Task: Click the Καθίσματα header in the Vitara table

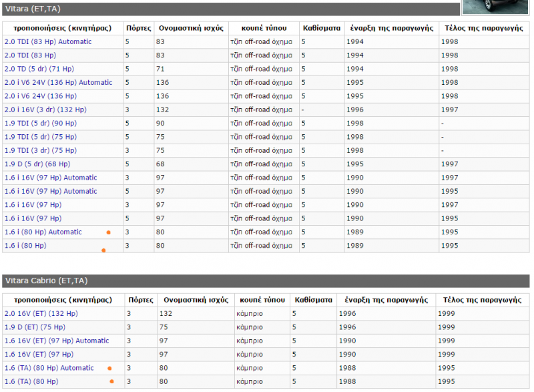Action: 322,28
